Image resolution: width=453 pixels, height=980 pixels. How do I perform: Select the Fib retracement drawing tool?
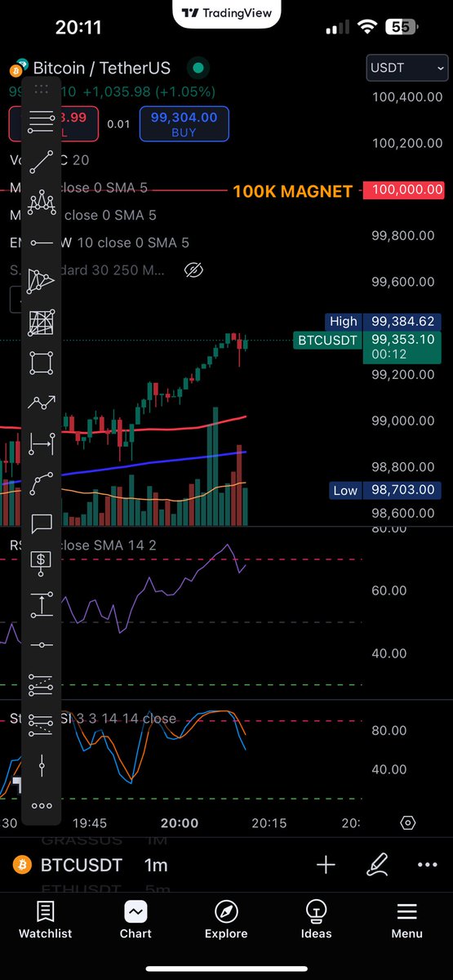(x=42, y=122)
